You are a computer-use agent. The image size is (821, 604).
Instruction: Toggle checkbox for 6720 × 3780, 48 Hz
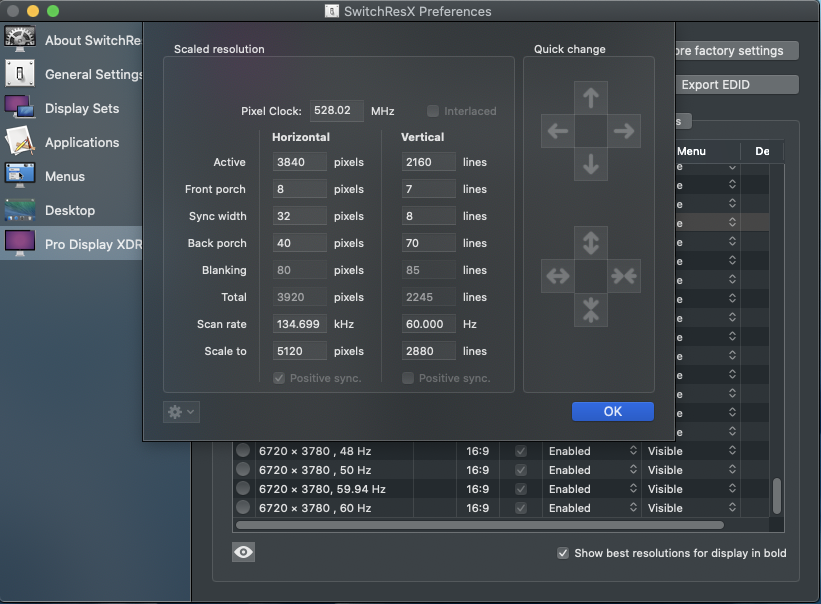[521, 451]
